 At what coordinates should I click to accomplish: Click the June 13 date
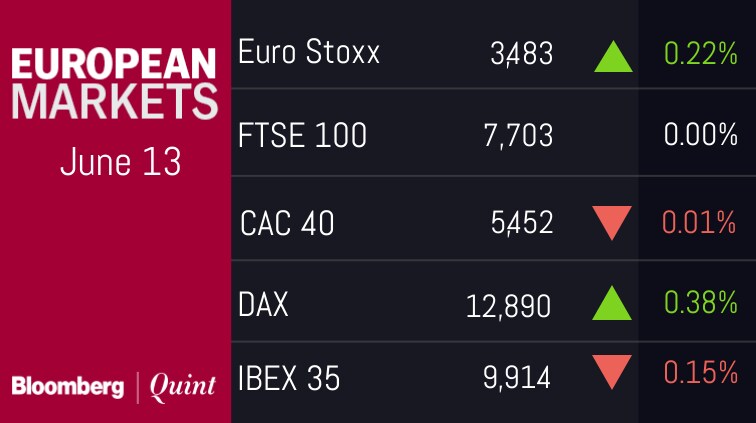(120, 160)
